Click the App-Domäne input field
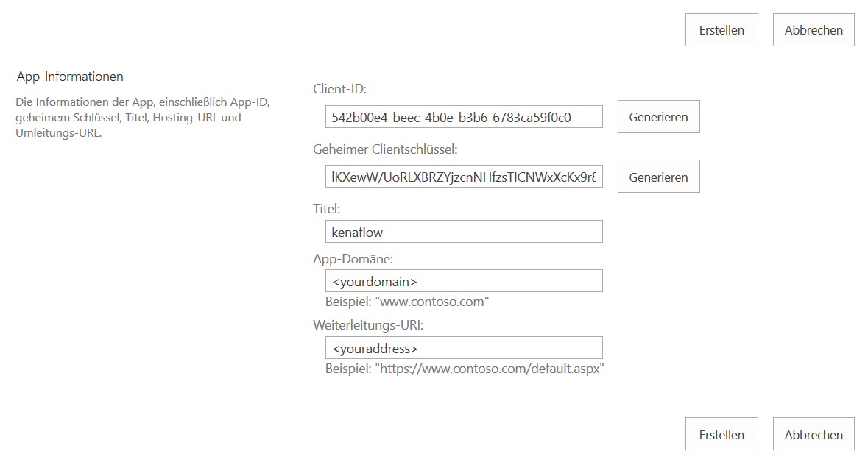This screenshot has width=868, height=465. [464, 281]
